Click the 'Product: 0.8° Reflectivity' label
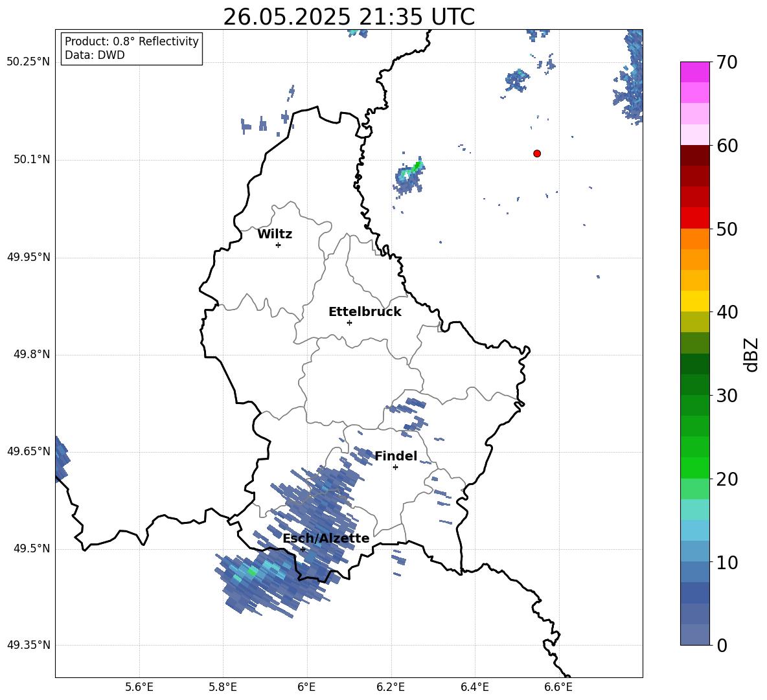Image resolution: width=767 pixels, height=700 pixels. pyautogui.click(x=132, y=41)
